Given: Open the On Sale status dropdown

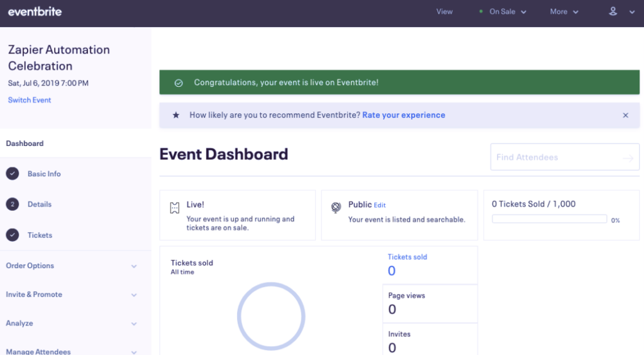Looking at the screenshot, I should click(508, 12).
